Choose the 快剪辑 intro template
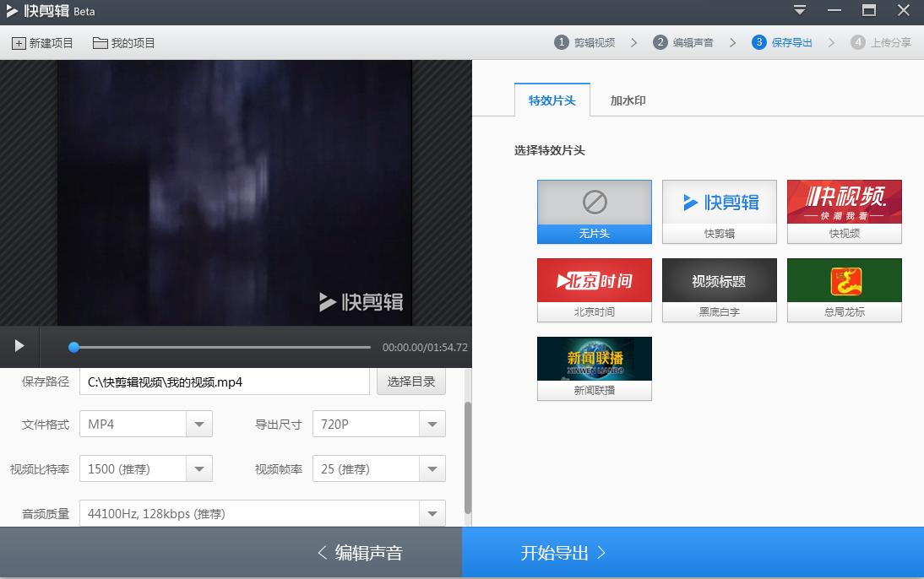This screenshot has height=579, width=924. click(719, 210)
